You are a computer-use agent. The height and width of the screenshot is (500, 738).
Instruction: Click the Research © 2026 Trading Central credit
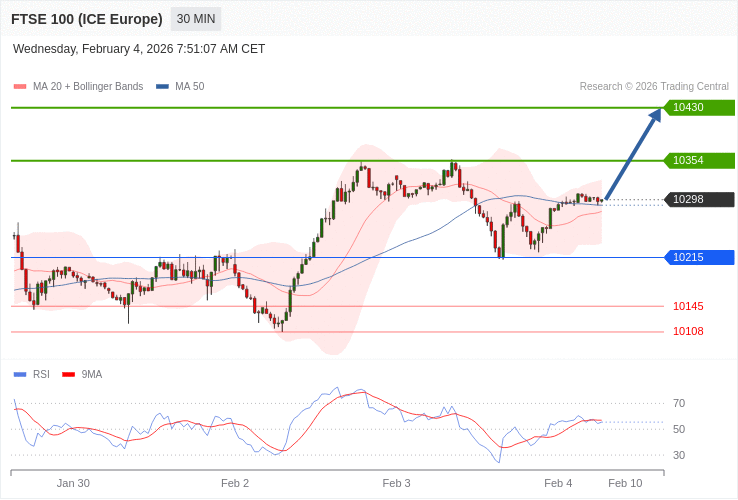[654, 87]
